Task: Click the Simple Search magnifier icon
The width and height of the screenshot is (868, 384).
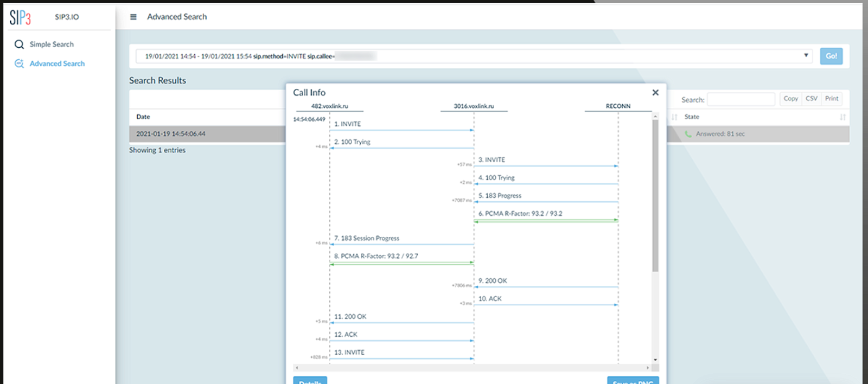Action: coord(19,44)
